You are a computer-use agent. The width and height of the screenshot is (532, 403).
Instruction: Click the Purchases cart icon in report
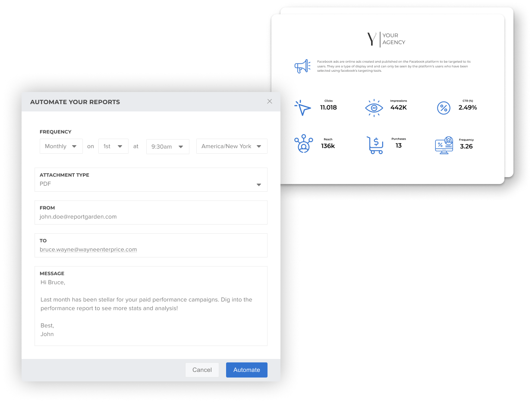coord(375,145)
